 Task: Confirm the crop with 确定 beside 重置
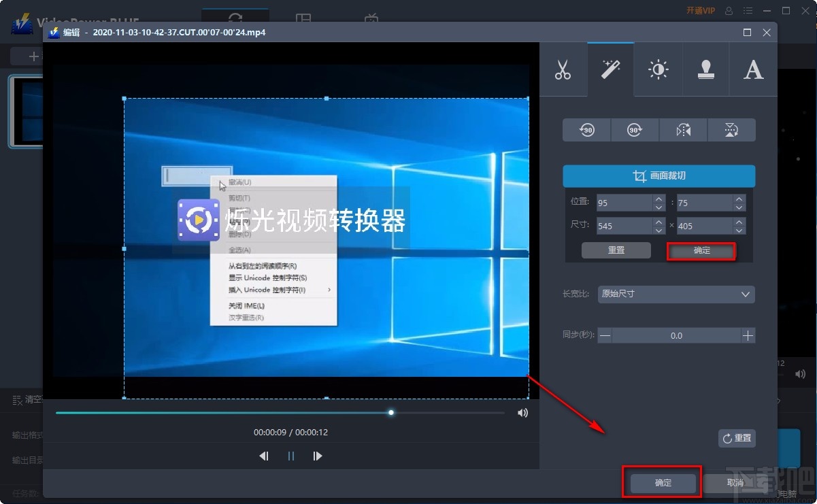(x=701, y=250)
